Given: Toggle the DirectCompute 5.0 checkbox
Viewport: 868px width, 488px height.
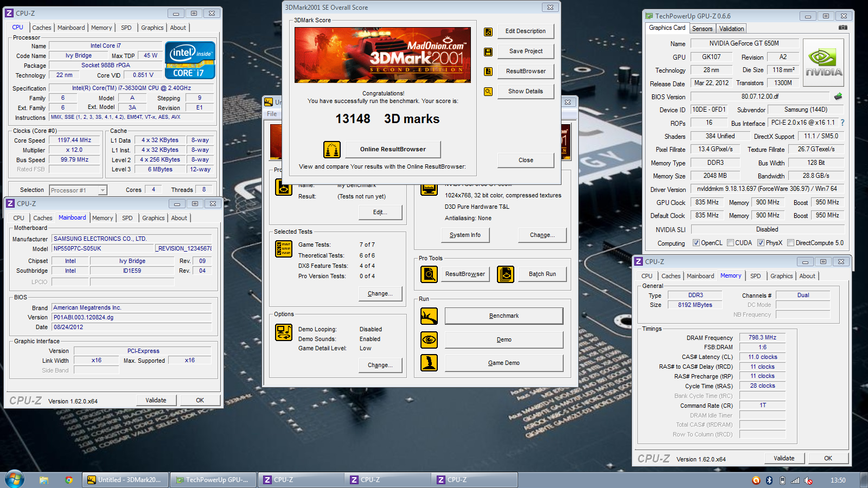Looking at the screenshot, I should (x=790, y=243).
